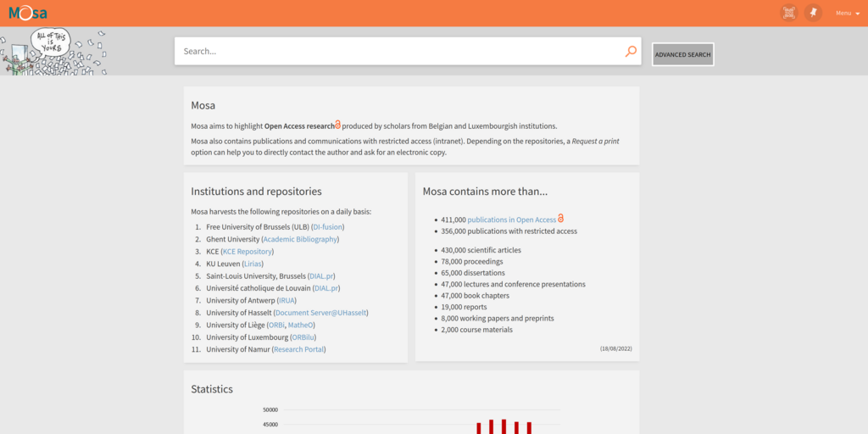This screenshot has height=434, width=868.
Task: Open DIAL.pr link for Université catholique de Louvain
Action: point(326,288)
